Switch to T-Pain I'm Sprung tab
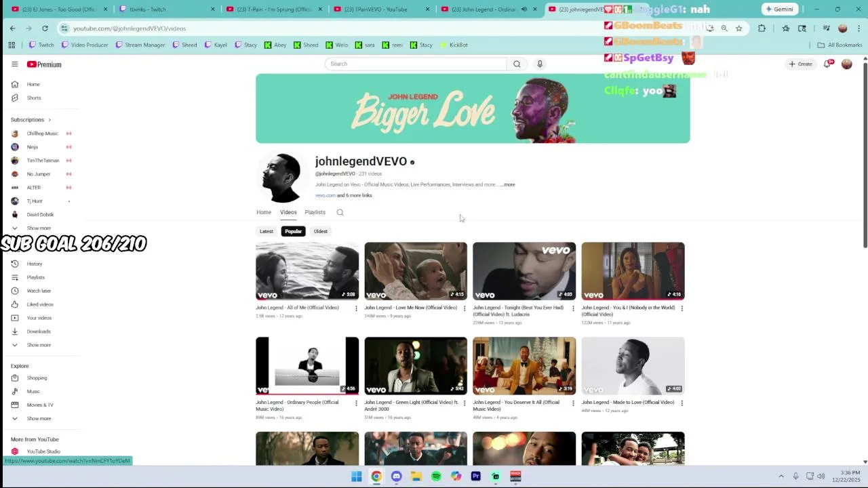Viewport: 868px width, 488px height. pos(273,9)
